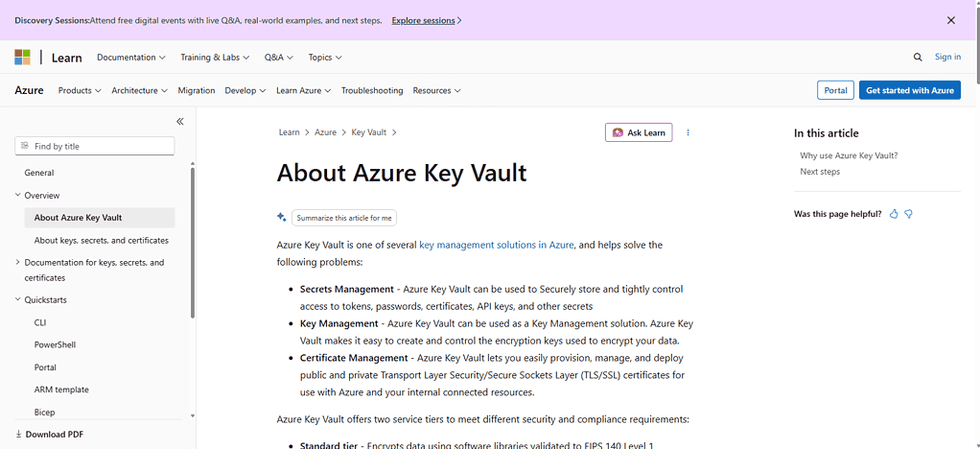Expand the Develop dropdown
The height and width of the screenshot is (449, 980).
click(x=245, y=90)
